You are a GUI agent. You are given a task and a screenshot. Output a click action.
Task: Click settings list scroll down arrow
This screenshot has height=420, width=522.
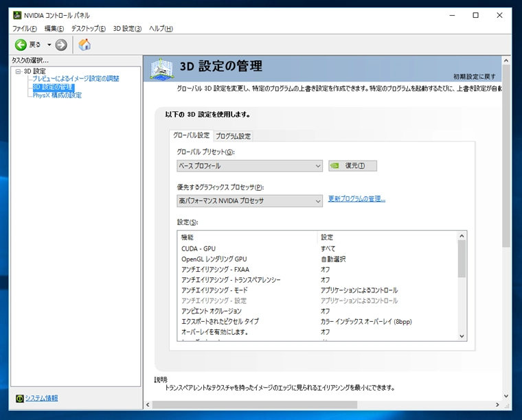pyautogui.click(x=462, y=336)
